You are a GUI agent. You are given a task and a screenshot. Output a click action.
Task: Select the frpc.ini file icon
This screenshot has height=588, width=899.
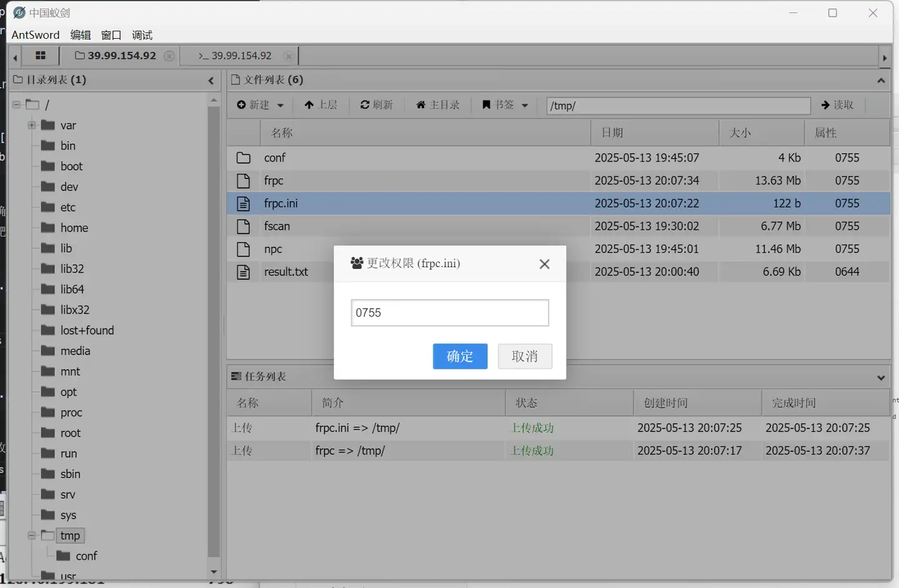pyautogui.click(x=243, y=203)
